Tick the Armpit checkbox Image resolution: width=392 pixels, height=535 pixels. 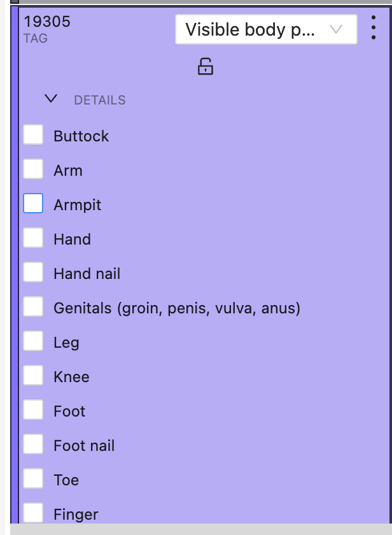(33, 204)
